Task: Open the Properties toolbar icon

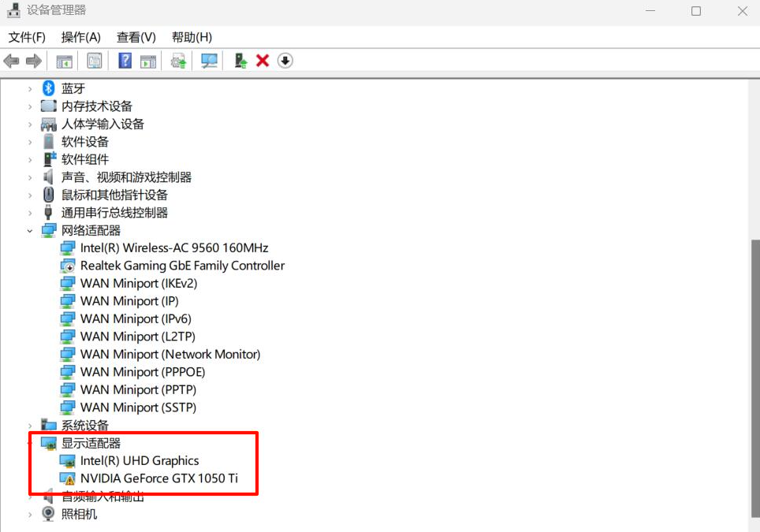Action: tap(95, 61)
